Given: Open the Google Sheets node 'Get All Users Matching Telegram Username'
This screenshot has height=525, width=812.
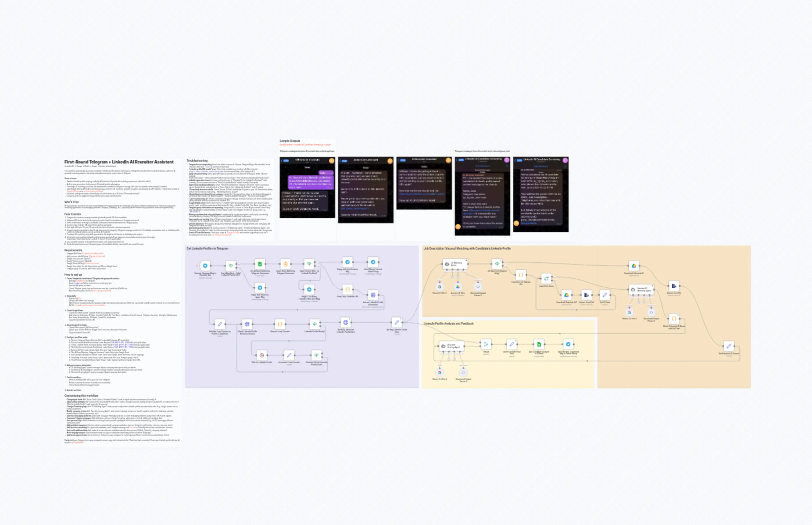Looking at the screenshot, I should (260, 264).
